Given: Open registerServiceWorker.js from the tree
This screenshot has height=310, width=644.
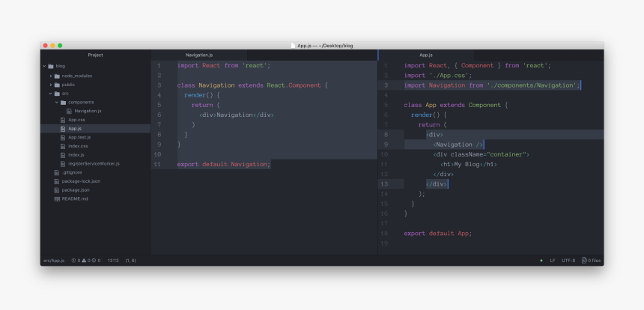Looking at the screenshot, I should [x=94, y=164].
